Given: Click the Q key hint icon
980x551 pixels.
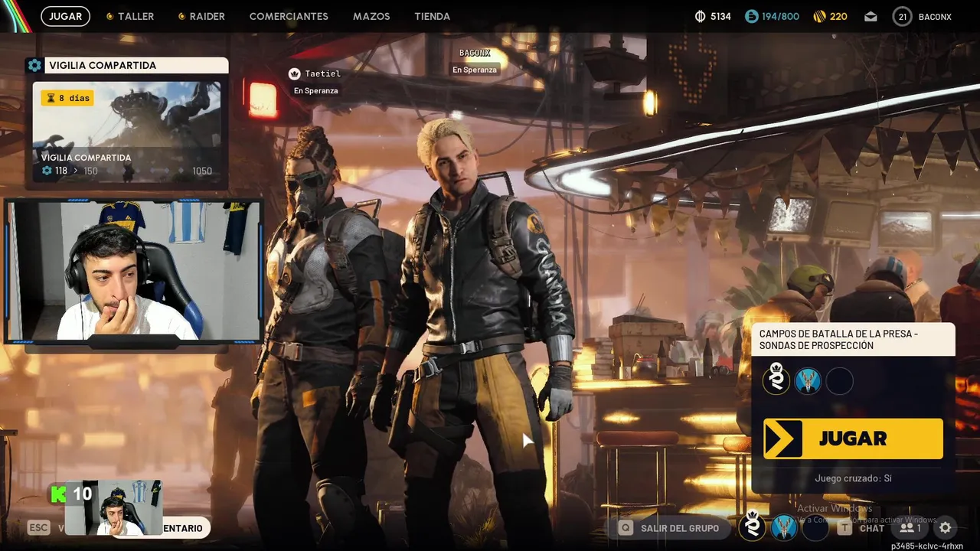Looking at the screenshot, I should (626, 527).
